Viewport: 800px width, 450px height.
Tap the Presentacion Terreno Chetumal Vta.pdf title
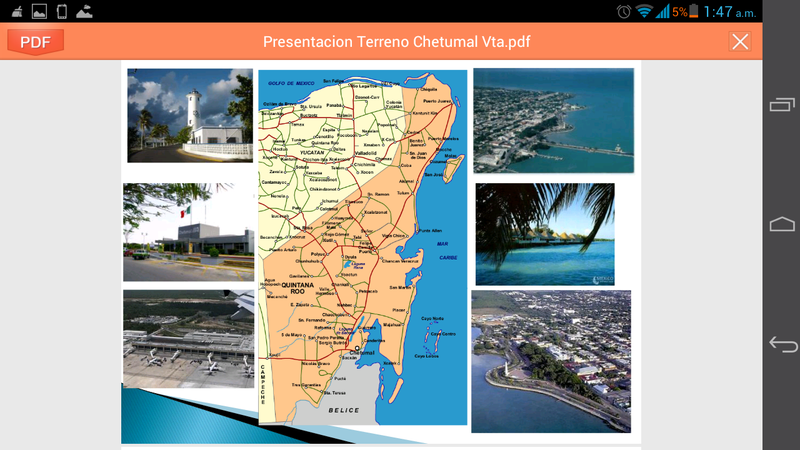coord(395,41)
